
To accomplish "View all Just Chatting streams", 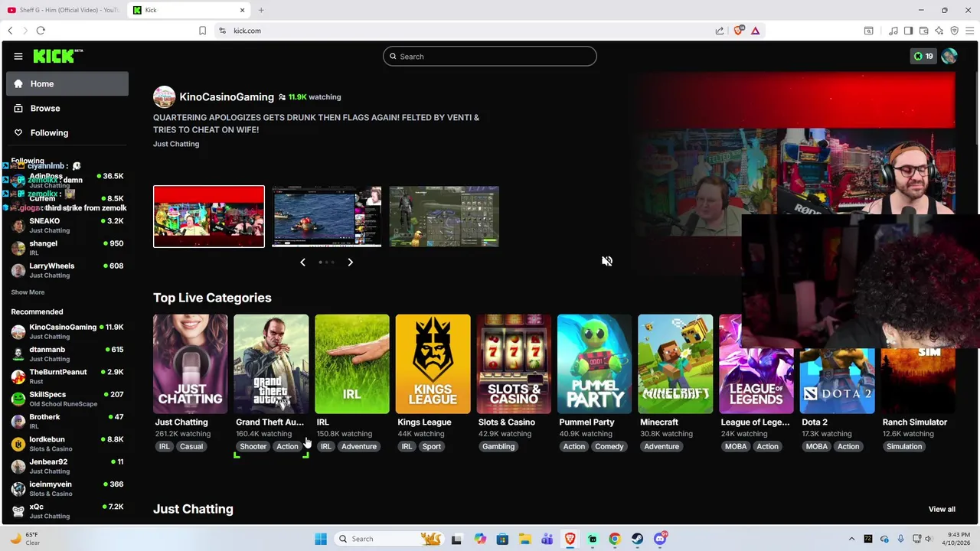I will [x=942, y=509].
